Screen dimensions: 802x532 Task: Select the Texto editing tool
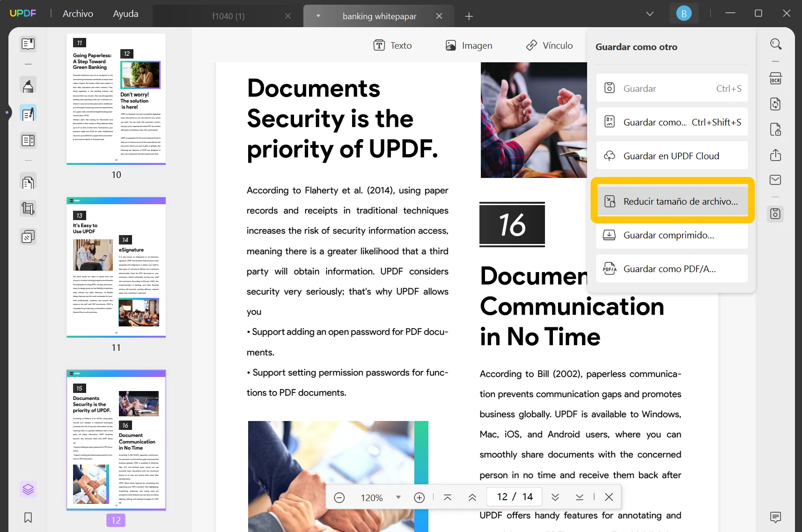(x=392, y=45)
